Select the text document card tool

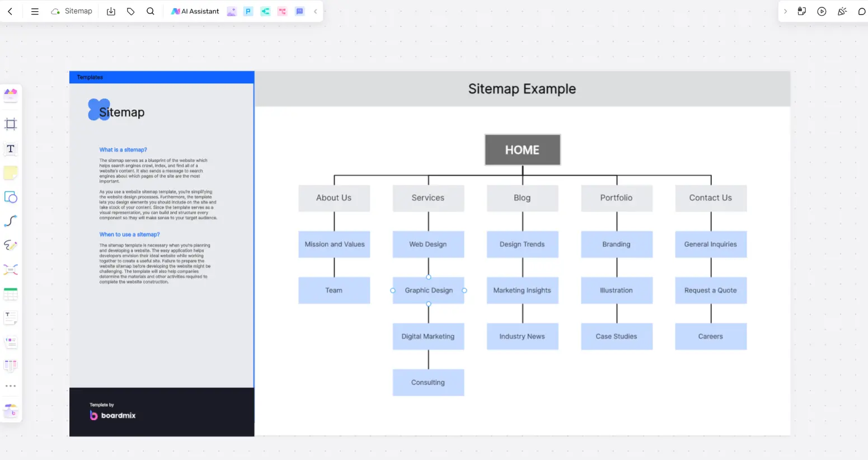[x=11, y=318]
